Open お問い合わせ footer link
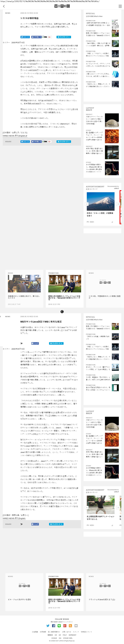 66,632
